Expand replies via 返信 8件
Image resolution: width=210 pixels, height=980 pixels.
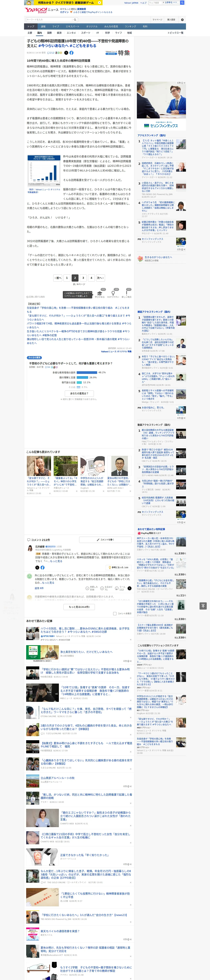point(39,588)
